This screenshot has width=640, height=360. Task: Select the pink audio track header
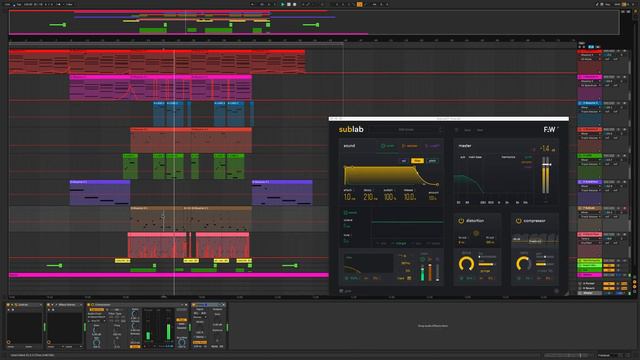[589, 234]
